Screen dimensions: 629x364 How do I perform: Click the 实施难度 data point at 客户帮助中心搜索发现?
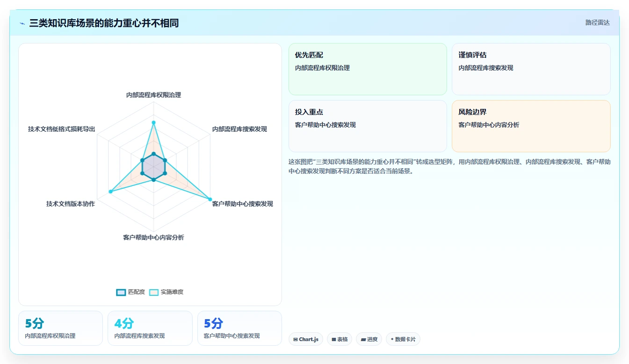click(210, 200)
